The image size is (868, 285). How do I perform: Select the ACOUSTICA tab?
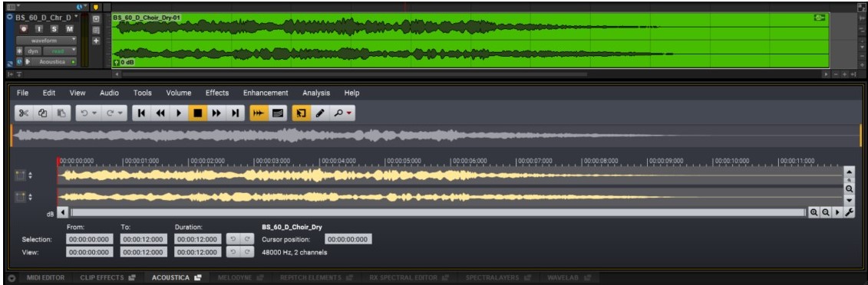tap(177, 277)
